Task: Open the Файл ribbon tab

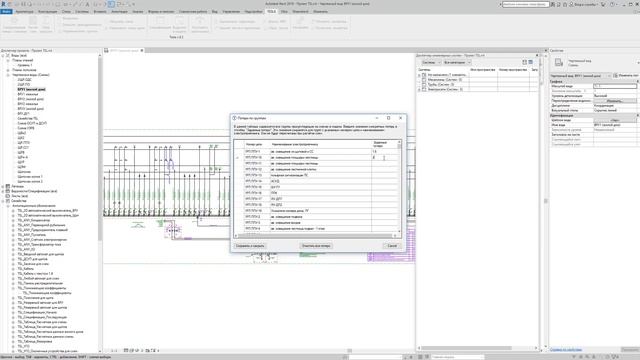Action: point(7,12)
